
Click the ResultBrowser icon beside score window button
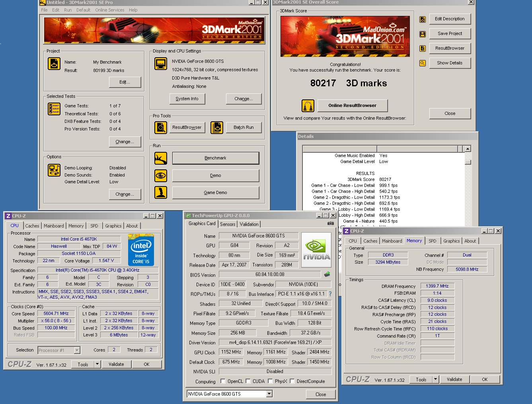coord(423,49)
